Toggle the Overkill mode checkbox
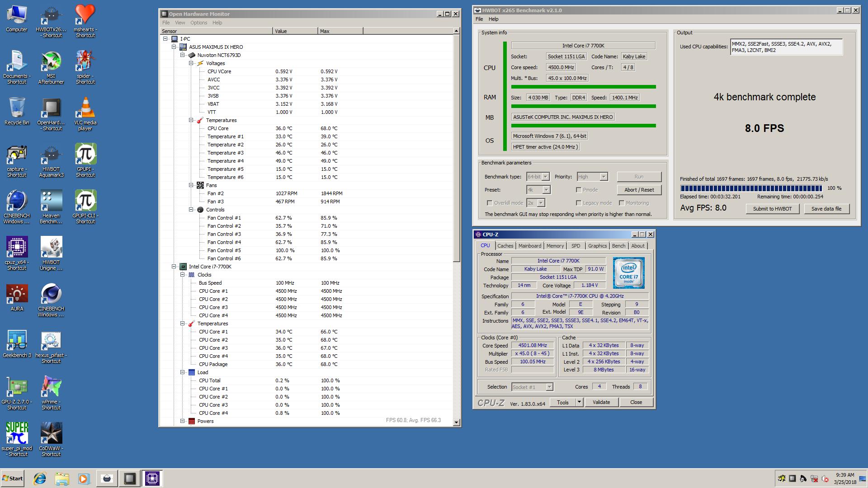The height and width of the screenshot is (488, 868). pos(489,203)
